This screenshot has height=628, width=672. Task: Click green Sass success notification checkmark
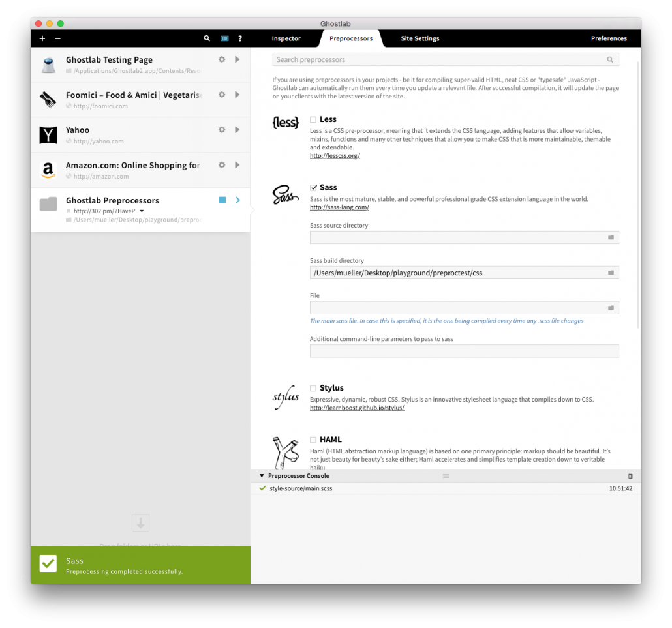coord(48,563)
